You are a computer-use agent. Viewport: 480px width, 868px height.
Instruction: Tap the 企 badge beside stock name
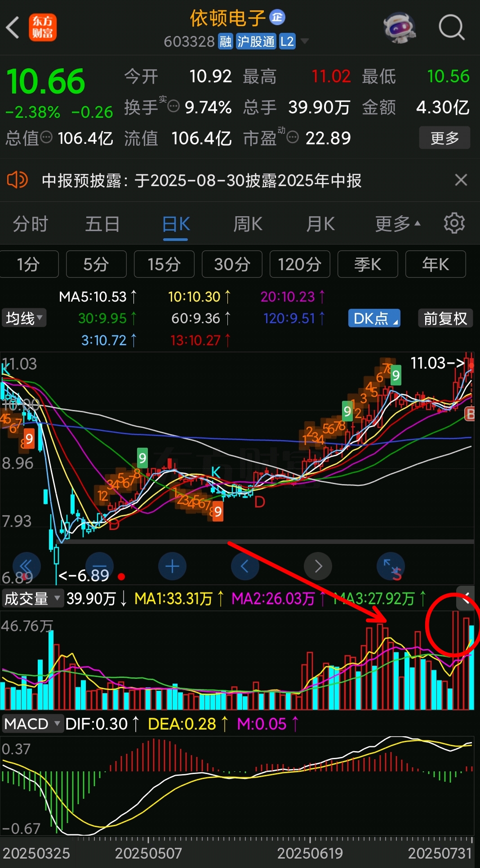coord(277,18)
